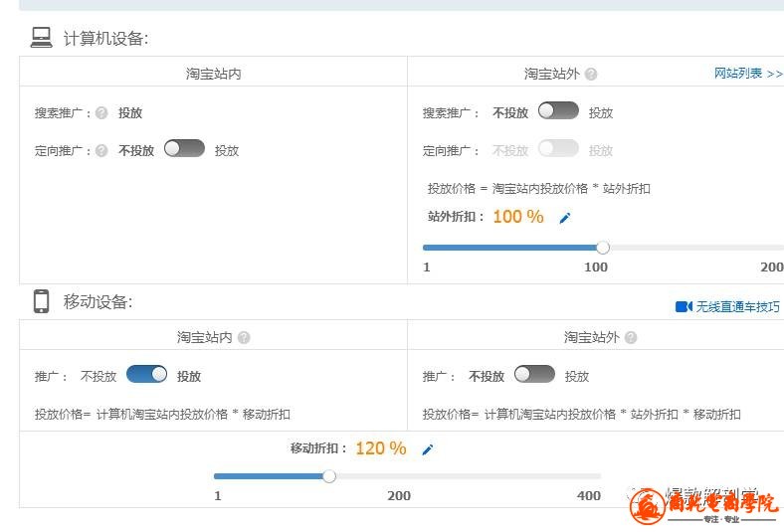This screenshot has width=784, height=532.
Task: Click help icon beside computer 定向推广
Action: 101,151
